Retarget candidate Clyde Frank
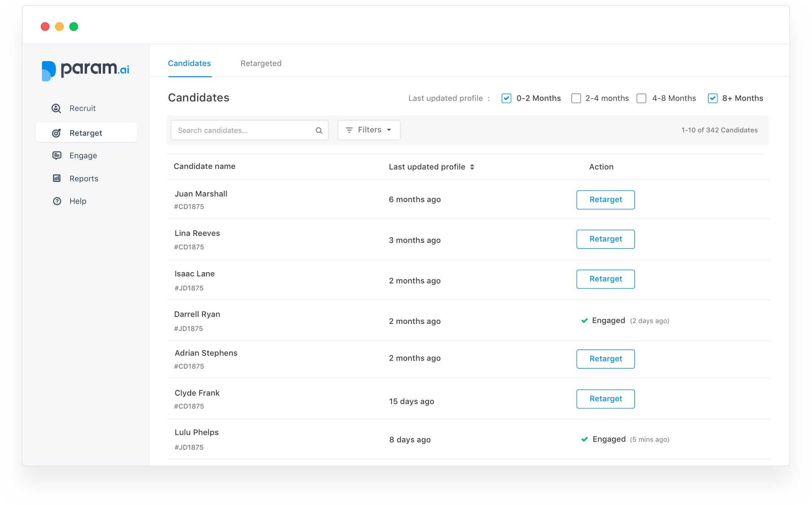Viewport: 812px width, 505px height. 605,399
